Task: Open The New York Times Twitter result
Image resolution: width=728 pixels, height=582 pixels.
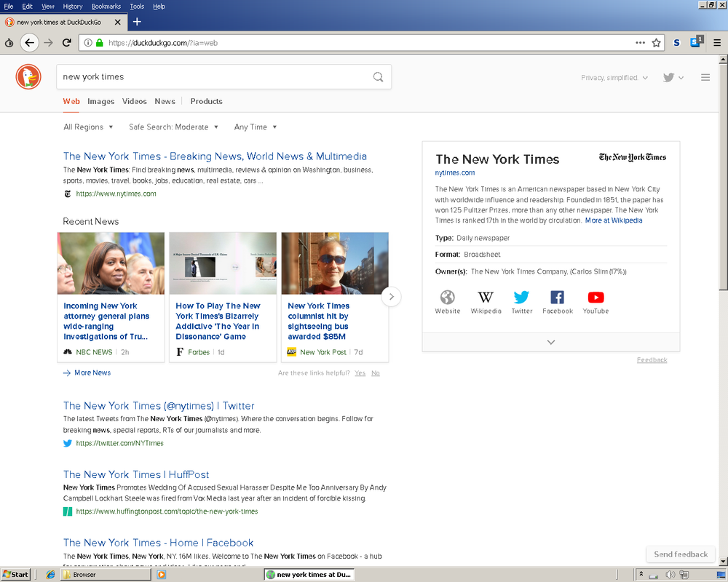Action: coord(159,406)
